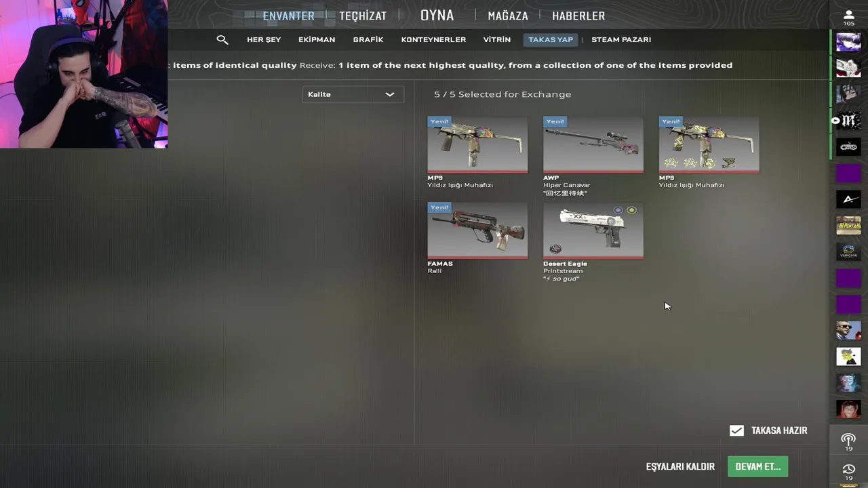Select the yellow cartoon character friend avatar

[x=848, y=357]
